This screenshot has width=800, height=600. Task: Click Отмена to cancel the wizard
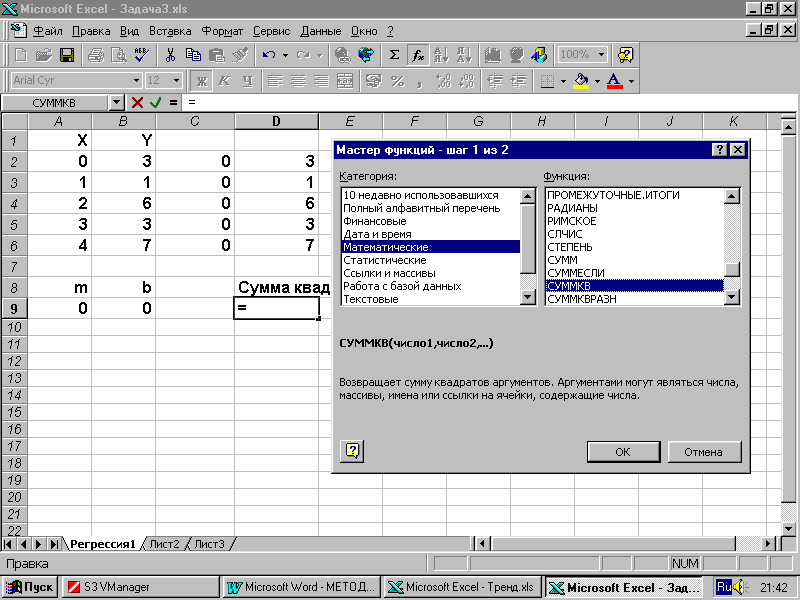[704, 452]
